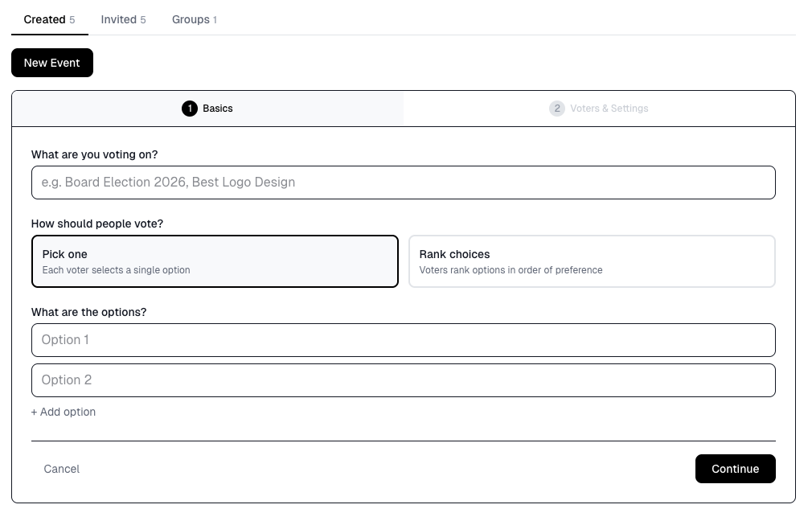This screenshot has width=812, height=517.
Task: Click the 'What are the options?' label
Action: (x=89, y=312)
